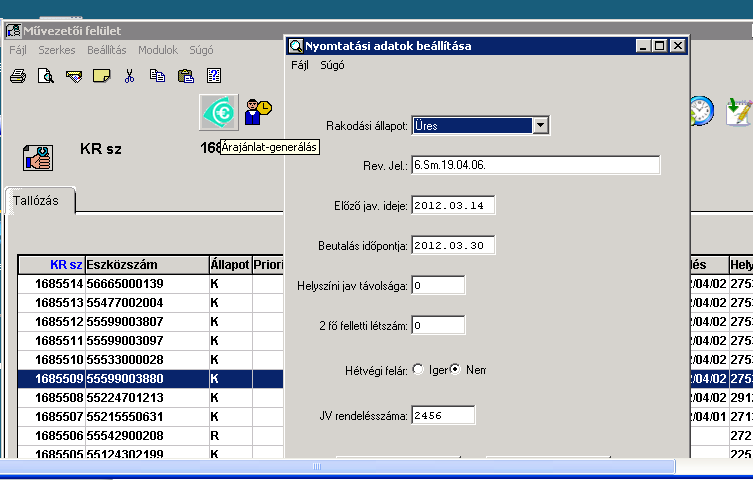Image resolution: width=753 pixels, height=480 pixels.
Task: Click the hand with wrench repair icon
Action: [x=38, y=158]
